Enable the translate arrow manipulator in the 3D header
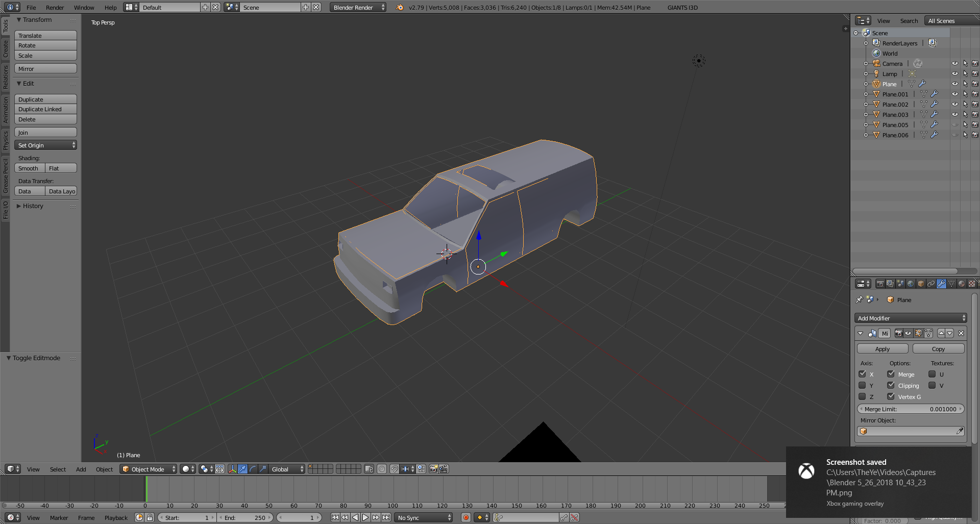Viewport: 980px width, 524px height. [x=242, y=469]
